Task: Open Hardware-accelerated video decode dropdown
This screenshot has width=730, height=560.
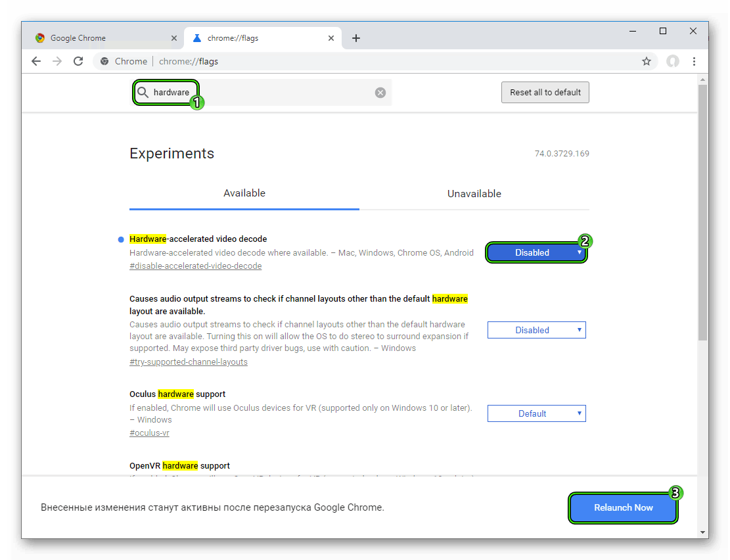Action: pos(536,252)
